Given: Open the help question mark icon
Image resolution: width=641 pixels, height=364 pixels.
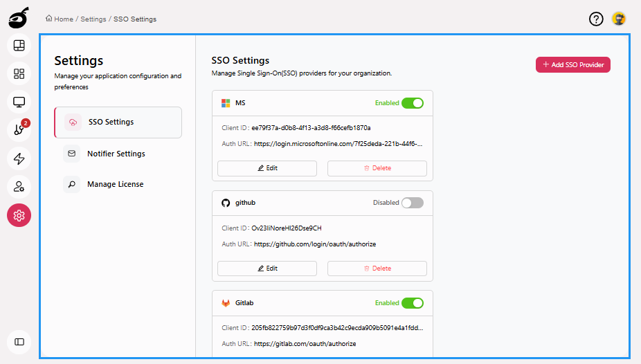Looking at the screenshot, I should 596,19.
